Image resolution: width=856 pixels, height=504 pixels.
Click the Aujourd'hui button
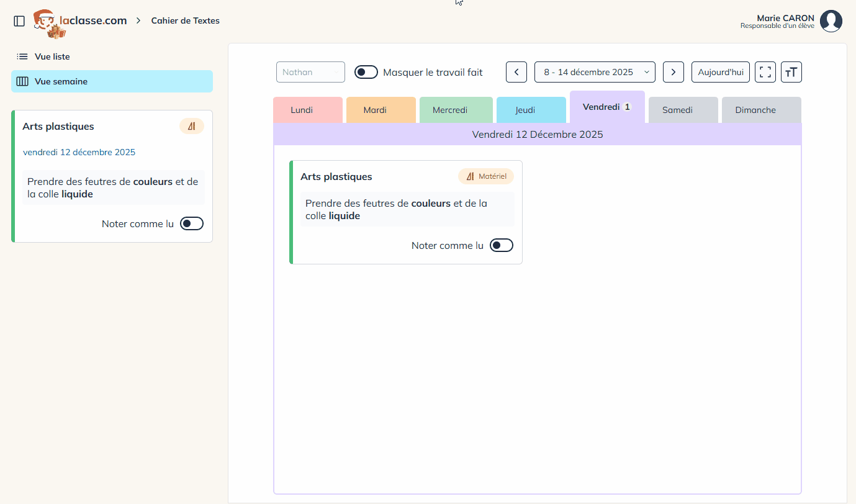pos(721,72)
